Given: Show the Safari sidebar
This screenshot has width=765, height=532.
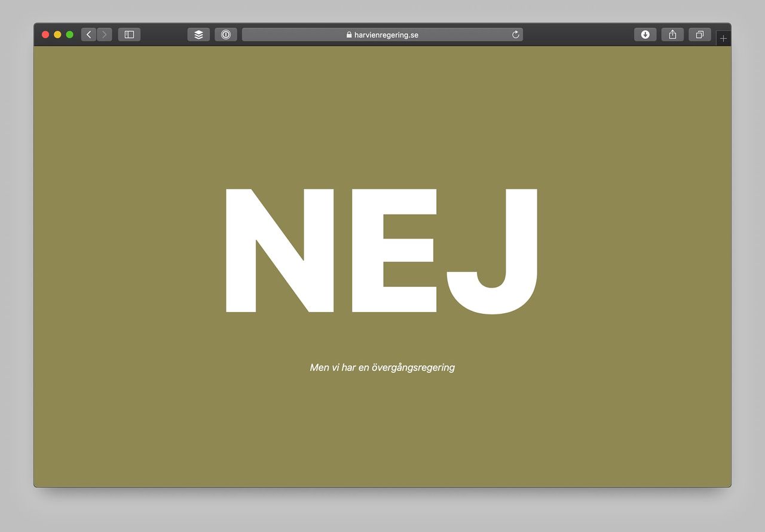Looking at the screenshot, I should (129, 35).
